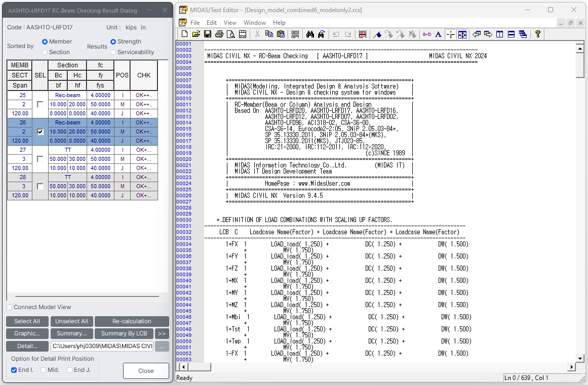Open help with the yellow question mark icon

[x=538, y=34]
